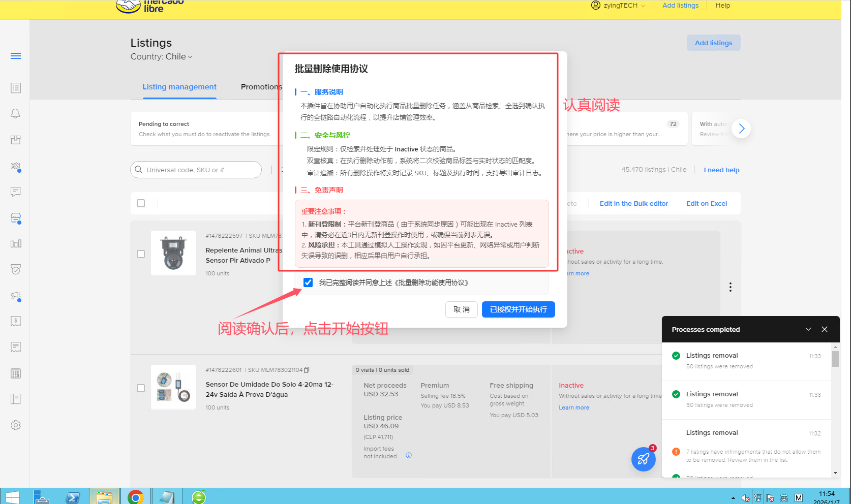Open the zyingTECH account dropdown

[619, 6]
